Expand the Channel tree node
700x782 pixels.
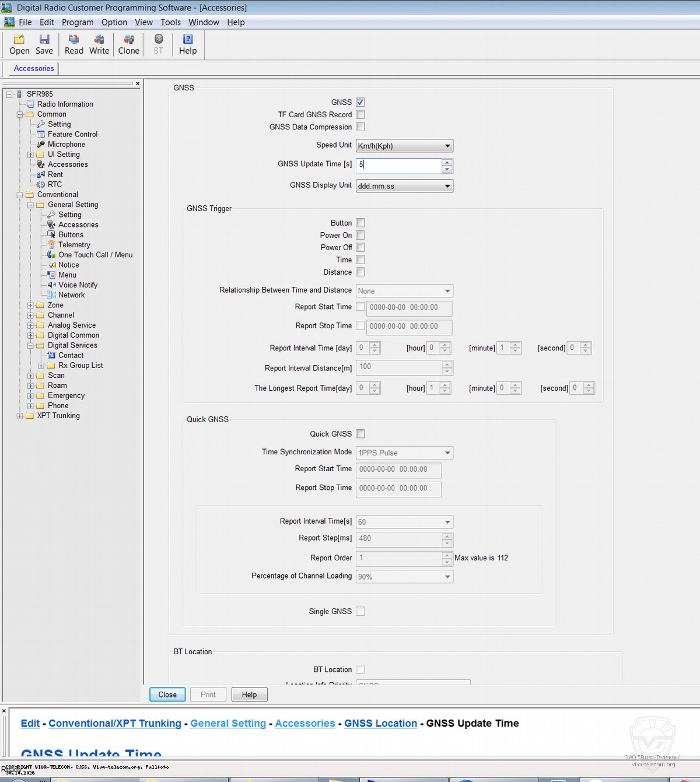[x=30, y=315]
